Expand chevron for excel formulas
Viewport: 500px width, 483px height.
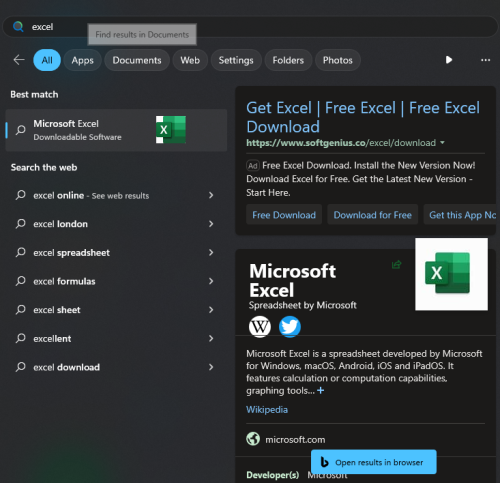tap(211, 281)
